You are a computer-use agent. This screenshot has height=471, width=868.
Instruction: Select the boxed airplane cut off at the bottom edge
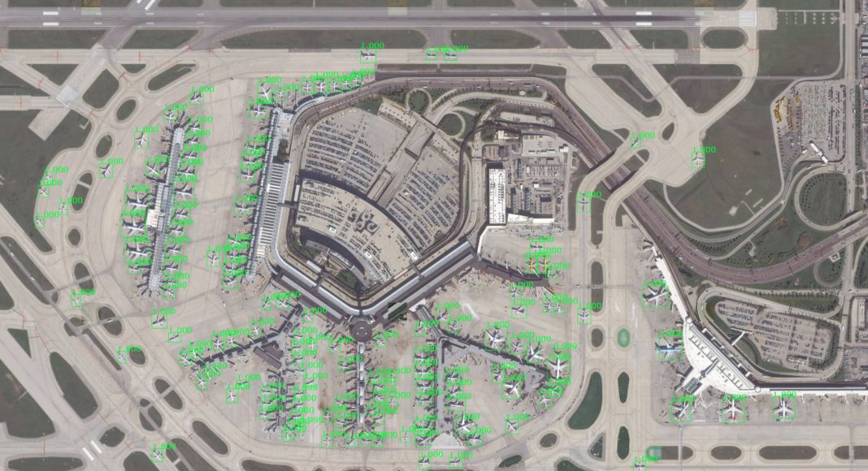click(641, 465)
